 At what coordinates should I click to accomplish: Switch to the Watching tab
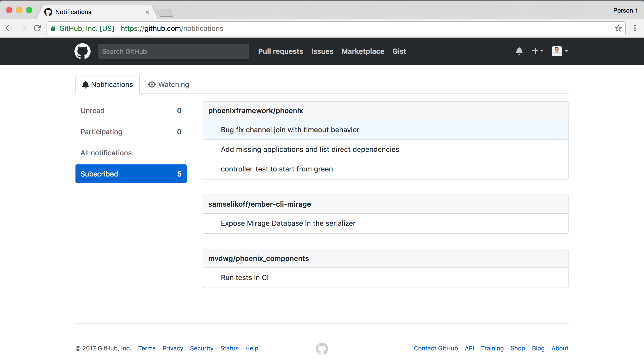(169, 84)
